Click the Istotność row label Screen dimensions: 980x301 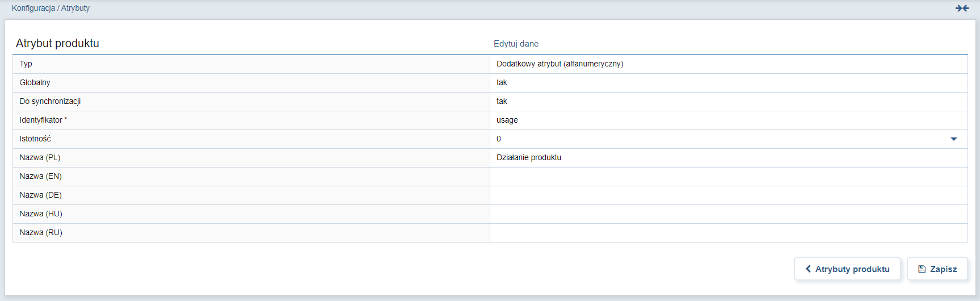(x=35, y=139)
